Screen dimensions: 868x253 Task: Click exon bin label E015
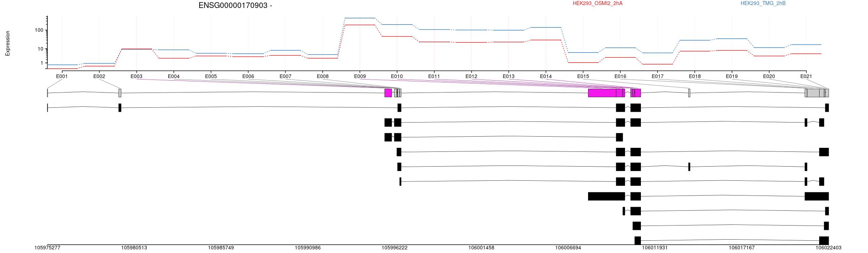583,76
